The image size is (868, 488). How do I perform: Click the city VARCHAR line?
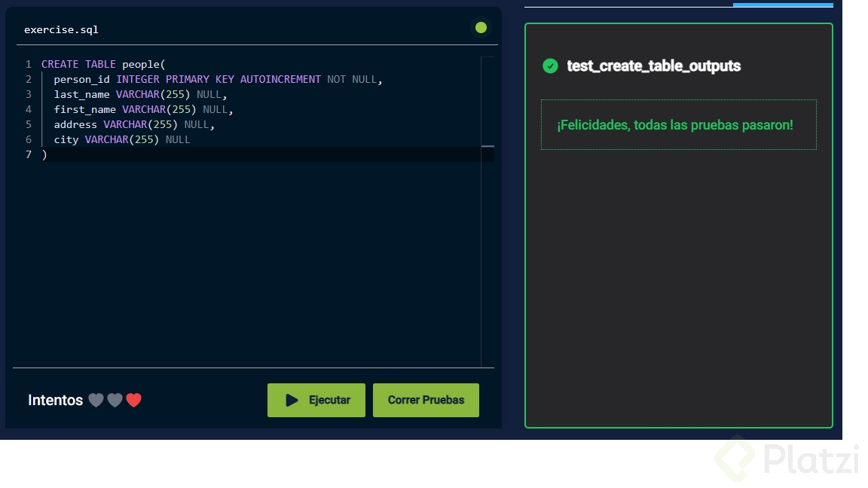click(x=122, y=139)
